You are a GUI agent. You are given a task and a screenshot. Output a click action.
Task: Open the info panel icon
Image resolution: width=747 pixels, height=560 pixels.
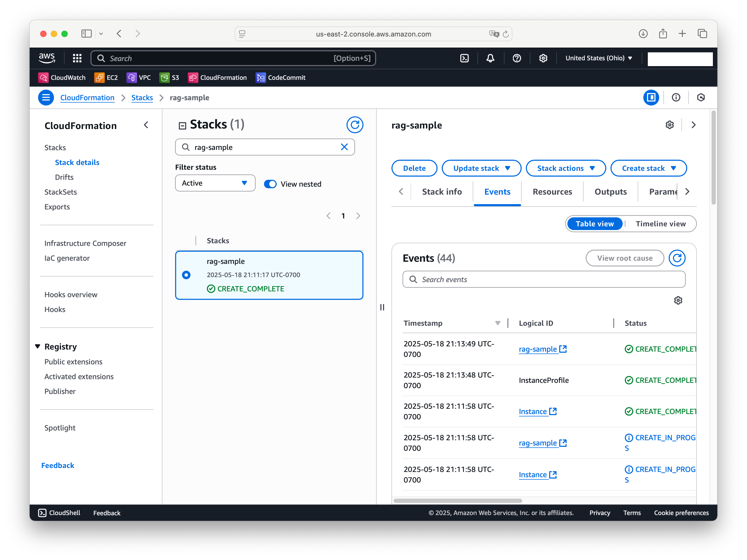676,98
